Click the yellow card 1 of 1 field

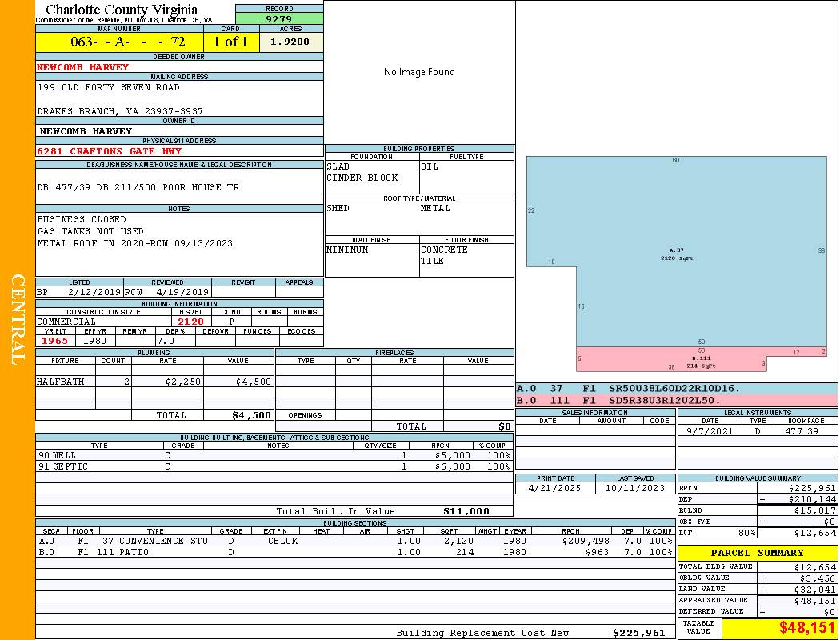230,42
